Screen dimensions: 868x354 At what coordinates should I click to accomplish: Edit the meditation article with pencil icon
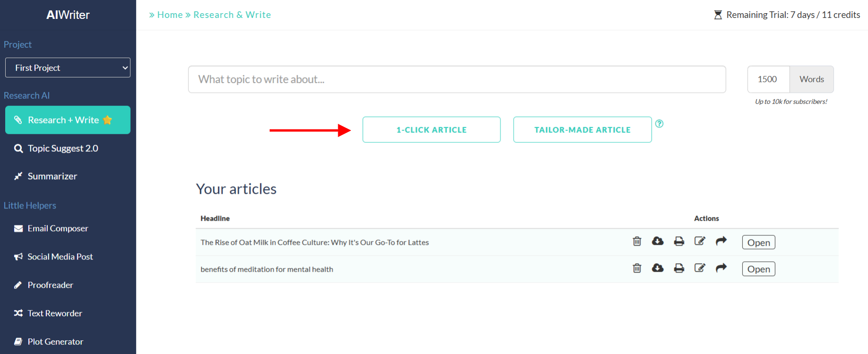pos(700,268)
